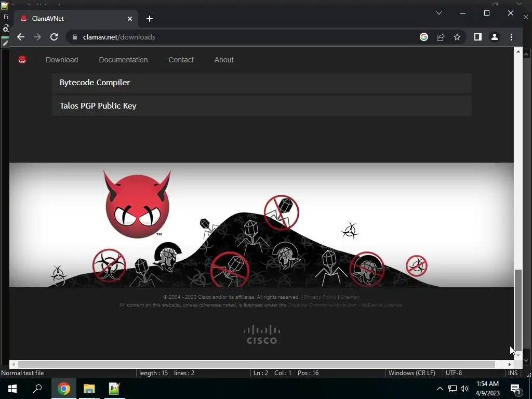This screenshot has height=399, width=532.
Task: Click the ClamAV logo in site navbar
Action: [22, 60]
